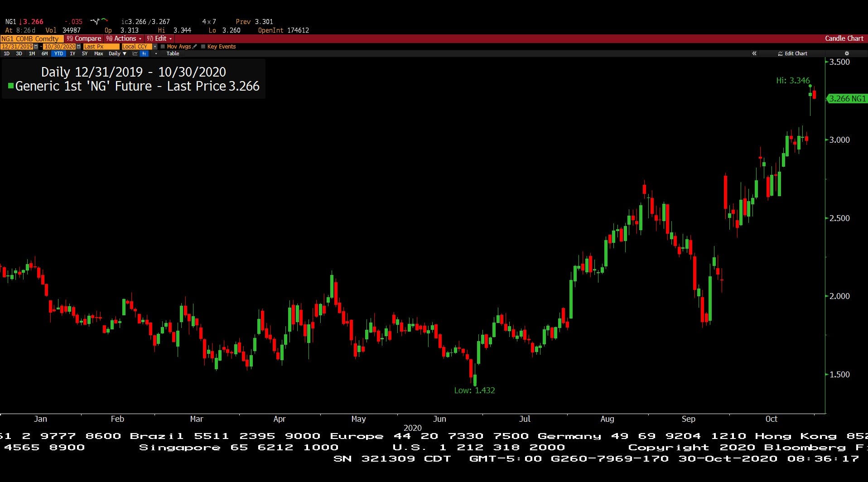Click the 2.500 y-axis label
This screenshot has width=868, height=482.
(x=839, y=218)
